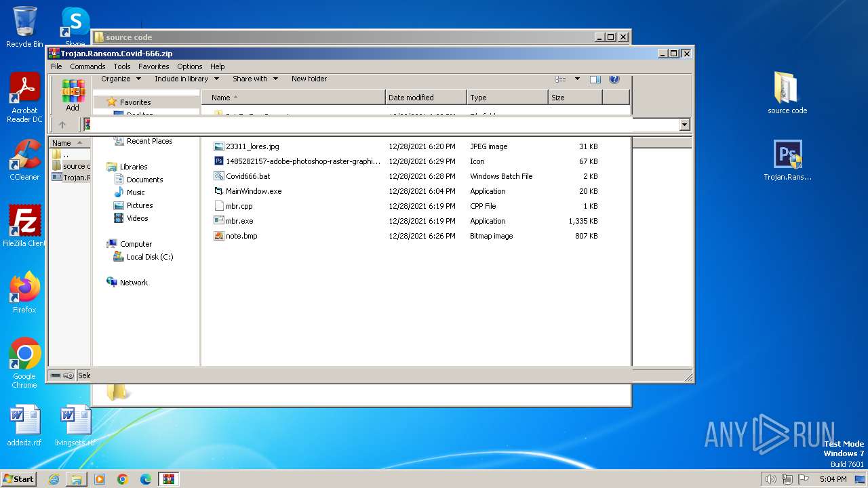Open the addedz.rtf desktop document

[24, 426]
